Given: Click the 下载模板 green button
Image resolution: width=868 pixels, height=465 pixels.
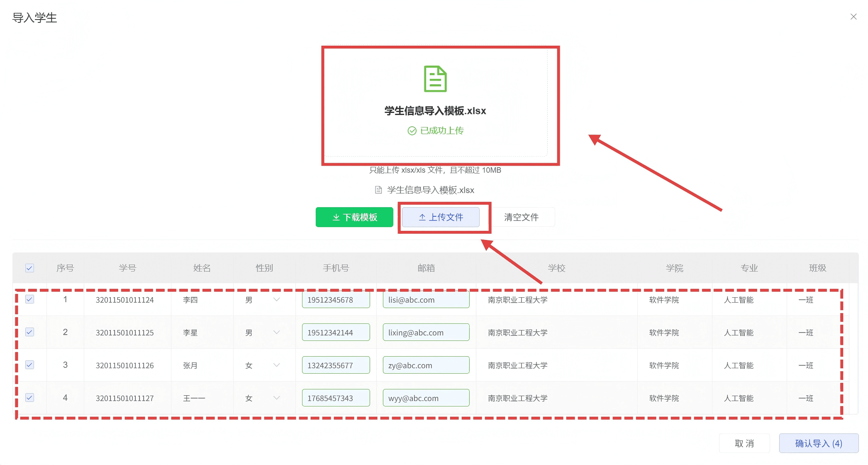Looking at the screenshot, I should coord(354,217).
